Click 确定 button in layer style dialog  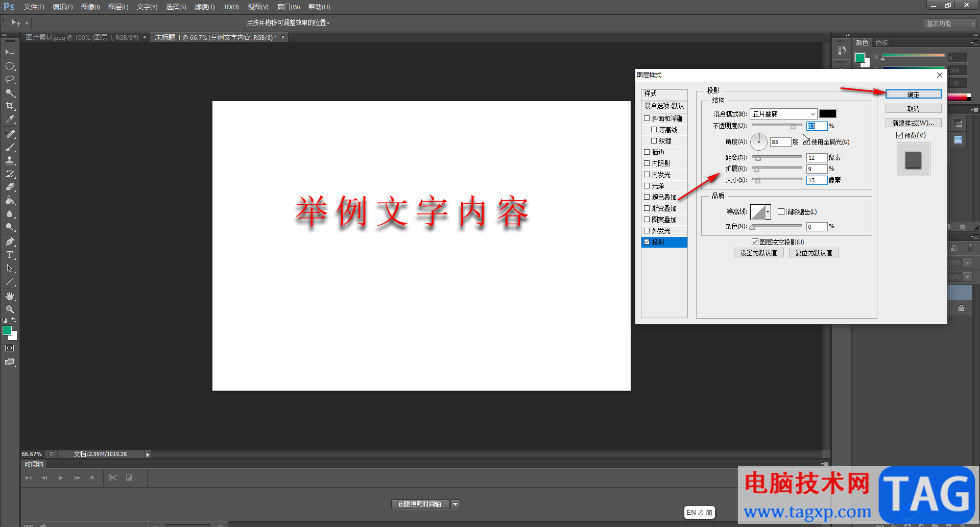point(913,94)
